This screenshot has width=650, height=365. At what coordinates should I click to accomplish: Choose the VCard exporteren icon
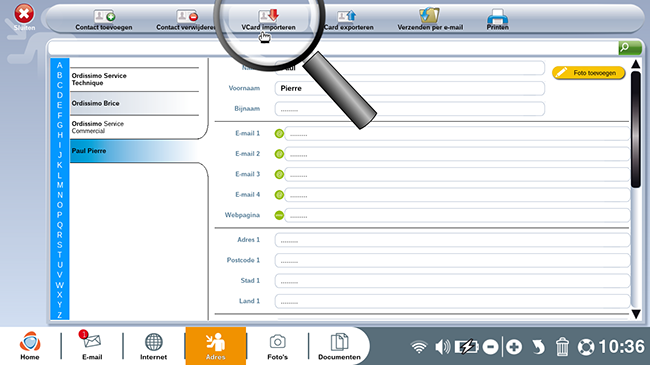(347, 16)
